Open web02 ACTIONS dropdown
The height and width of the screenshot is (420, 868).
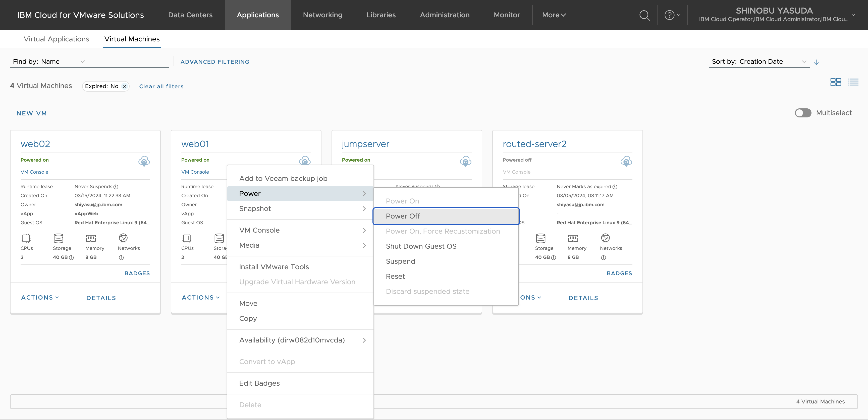click(40, 298)
